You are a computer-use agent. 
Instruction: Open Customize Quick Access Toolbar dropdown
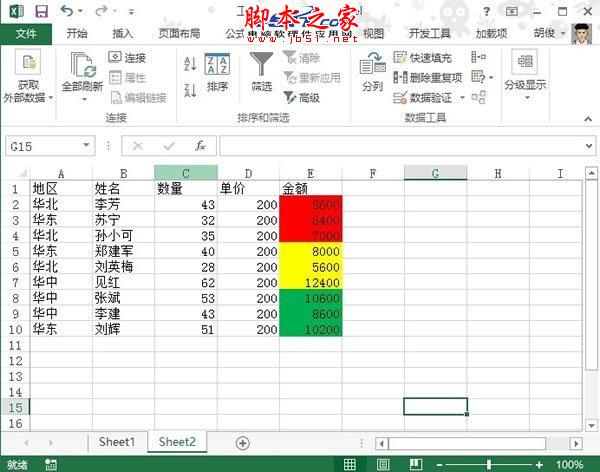pyautogui.click(x=131, y=12)
